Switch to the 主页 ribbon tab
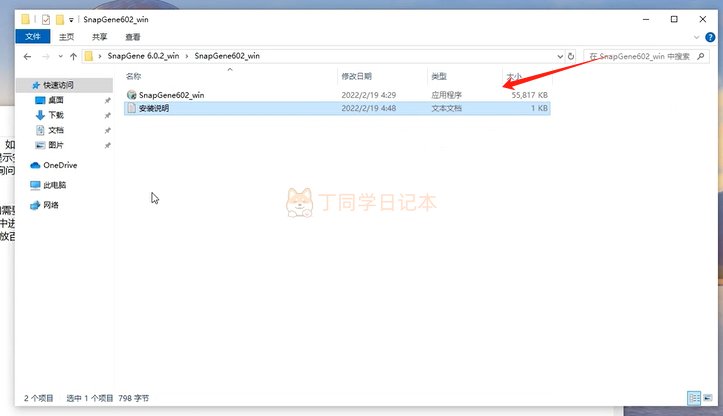 pos(66,37)
